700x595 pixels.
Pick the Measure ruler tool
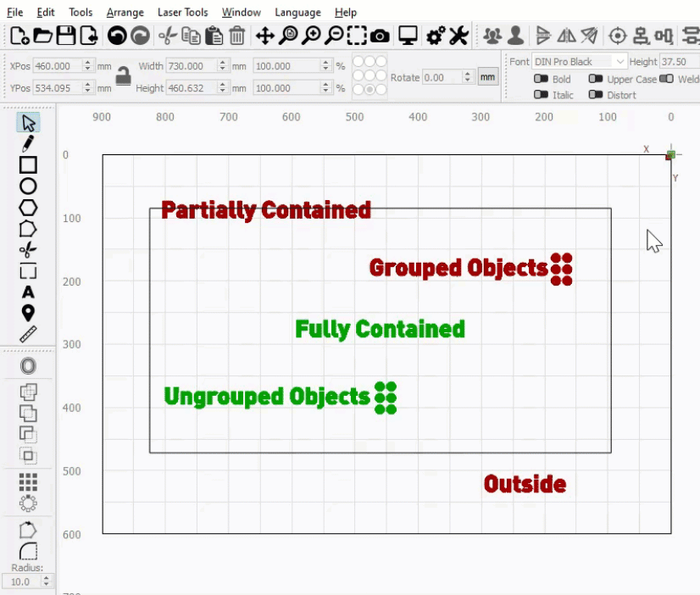[x=28, y=334]
